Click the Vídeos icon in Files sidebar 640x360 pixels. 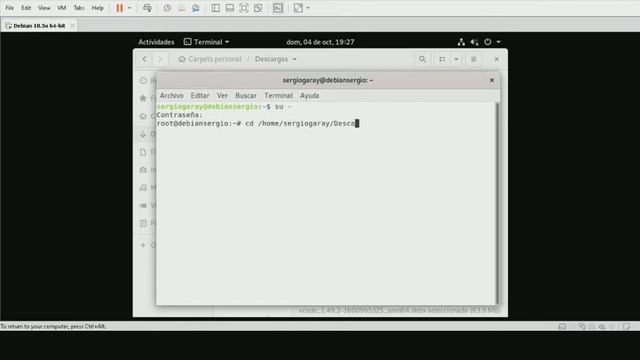pos(143,206)
